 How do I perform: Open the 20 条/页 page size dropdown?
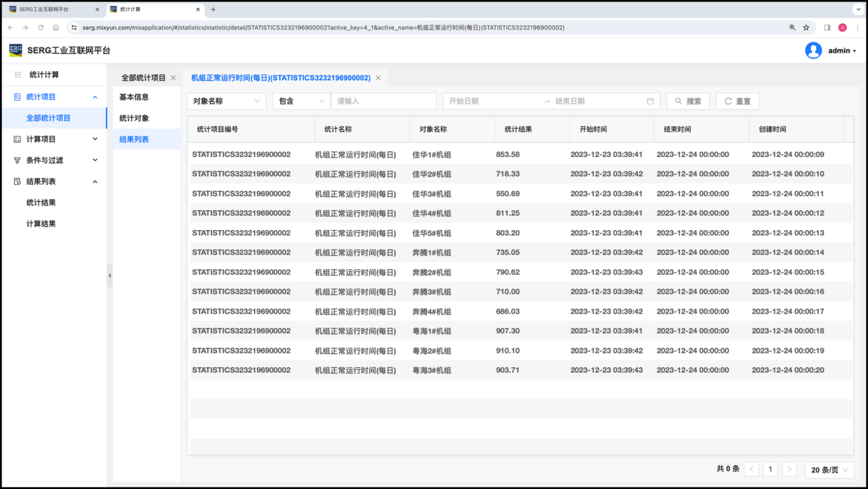(829, 470)
